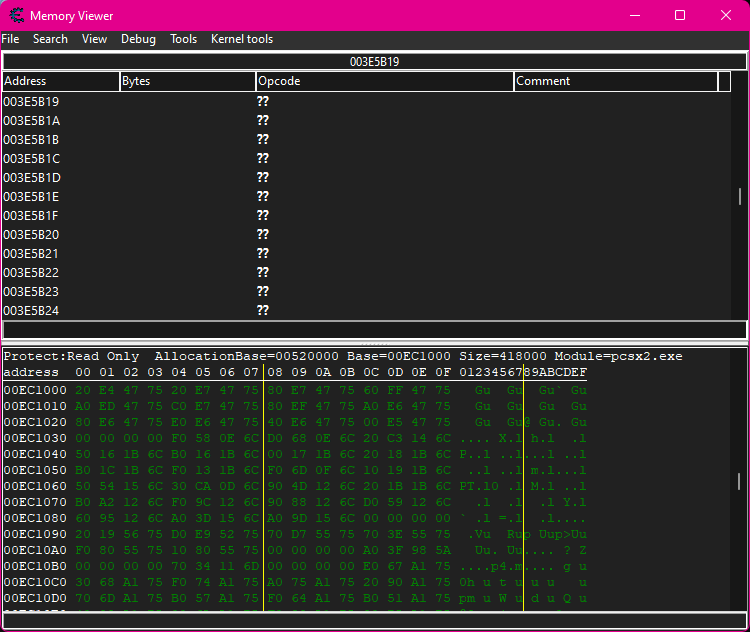750x632 pixels.
Task: Click the Comment column header
Action: (x=615, y=81)
